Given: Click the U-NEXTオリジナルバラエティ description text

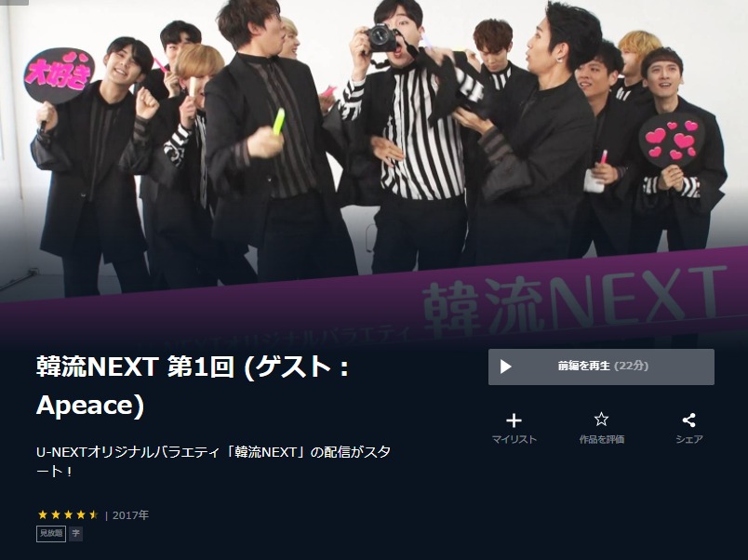Looking at the screenshot, I should [214, 461].
